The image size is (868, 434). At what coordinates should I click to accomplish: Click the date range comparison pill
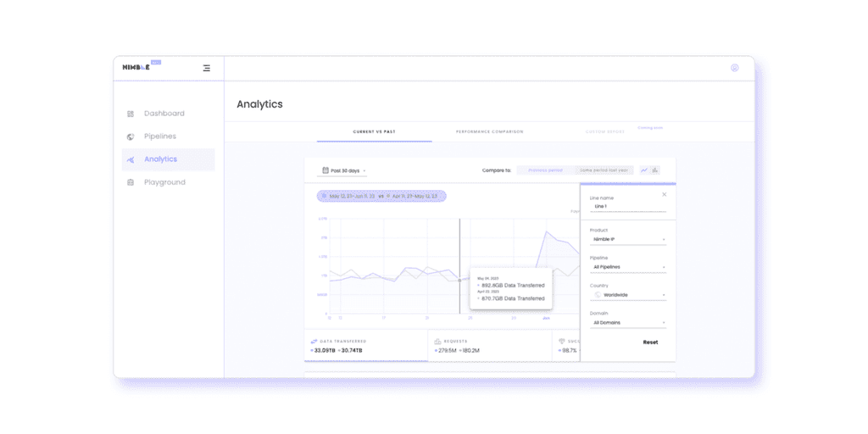(x=381, y=196)
